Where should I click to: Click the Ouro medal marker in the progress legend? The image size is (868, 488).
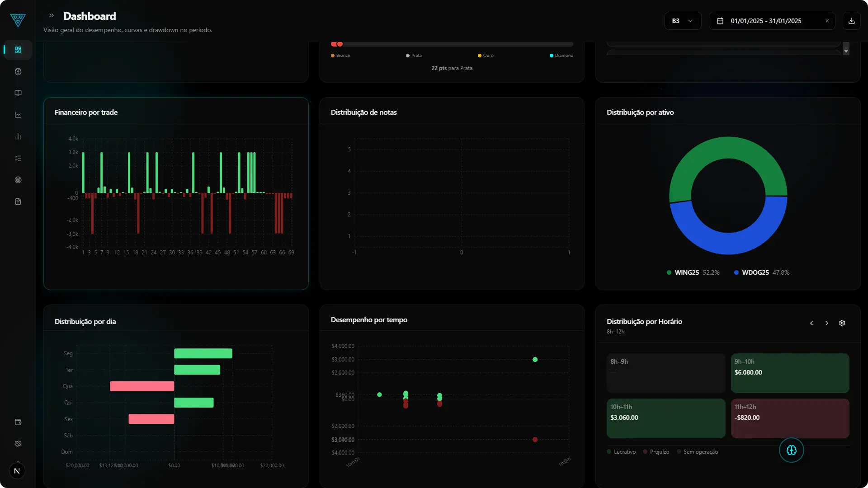[479, 55]
